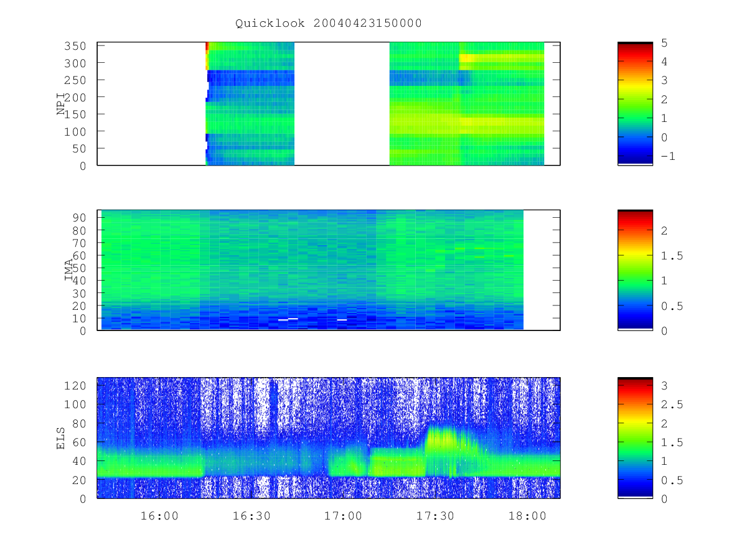Click the NPI color scale bar
Viewport: 747px width, 560px height.
635,103
